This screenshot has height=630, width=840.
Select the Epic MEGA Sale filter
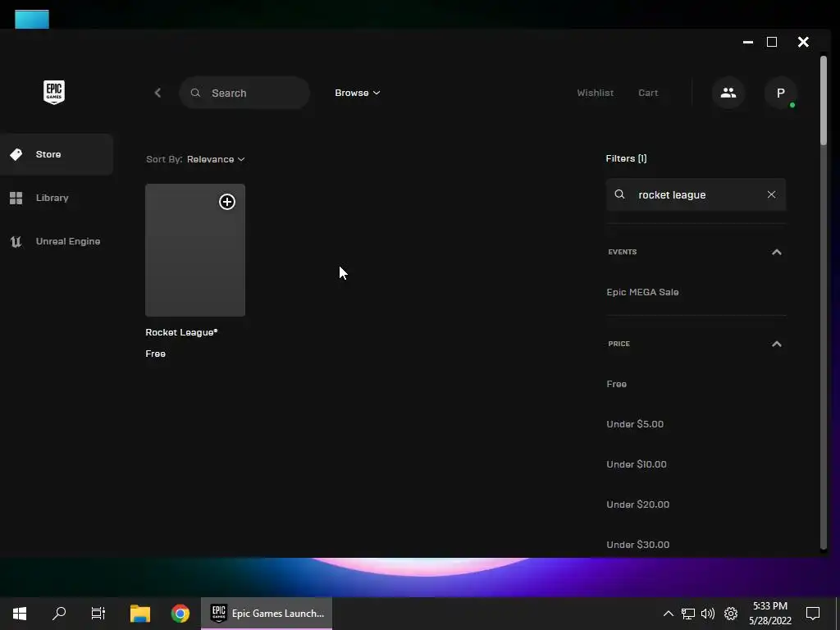(642, 292)
